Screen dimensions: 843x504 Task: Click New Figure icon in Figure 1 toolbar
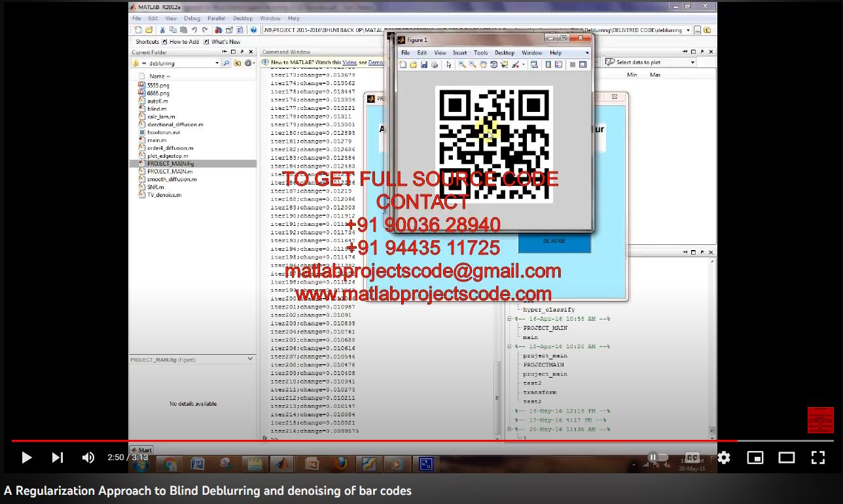point(403,65)
